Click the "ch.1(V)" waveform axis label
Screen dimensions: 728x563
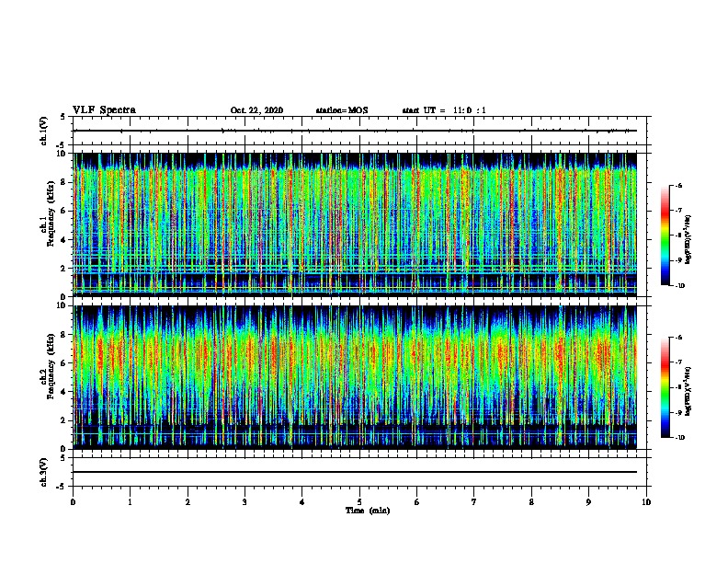point(43,131)
